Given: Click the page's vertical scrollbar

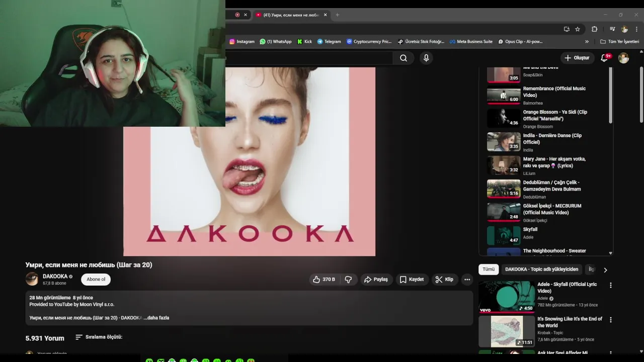Looking at the screenshot, I should (x=641, y=96).
